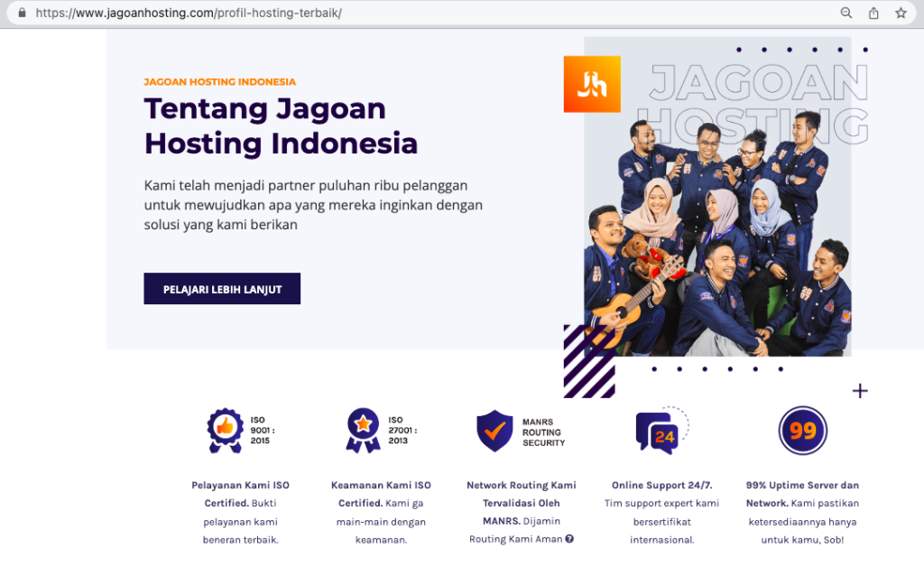
Task: Click the Jagoan Hosting Indonesia orange label
Action: [x=220, y=82]
